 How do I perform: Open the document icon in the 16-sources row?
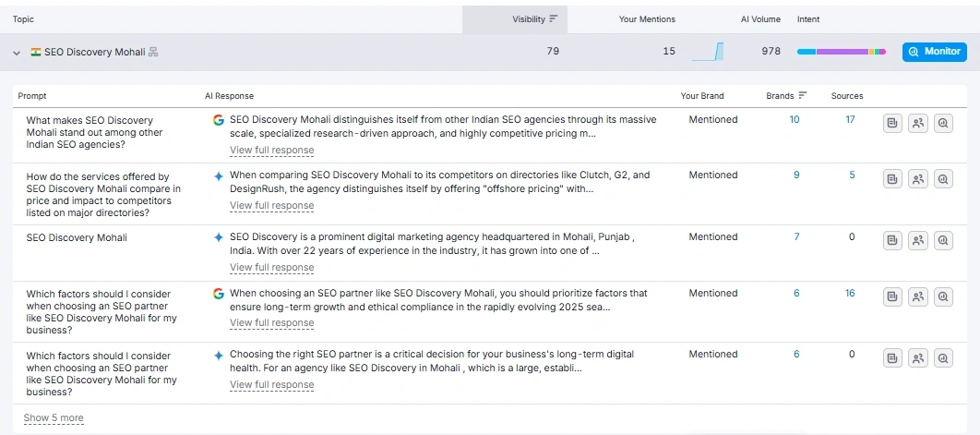click(x=892, y=297)
